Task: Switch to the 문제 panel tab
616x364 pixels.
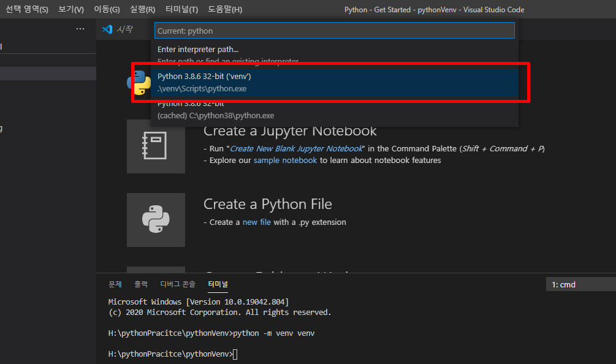Action: [x=115, y=284]
